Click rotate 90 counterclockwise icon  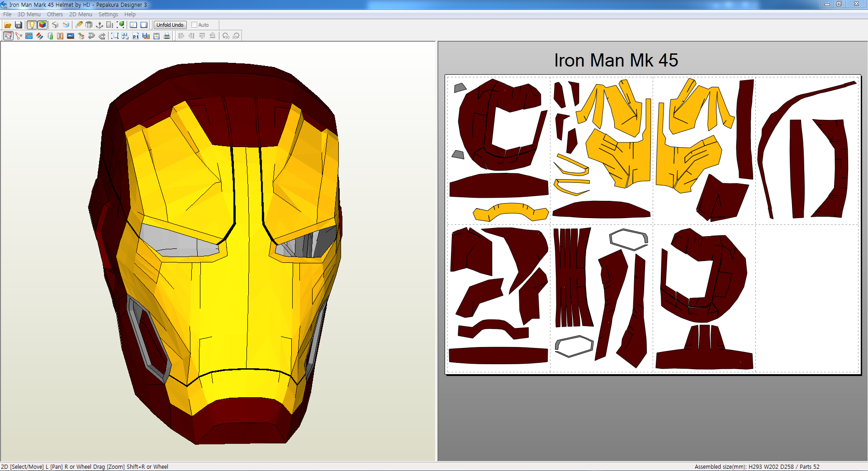[226, 36]
